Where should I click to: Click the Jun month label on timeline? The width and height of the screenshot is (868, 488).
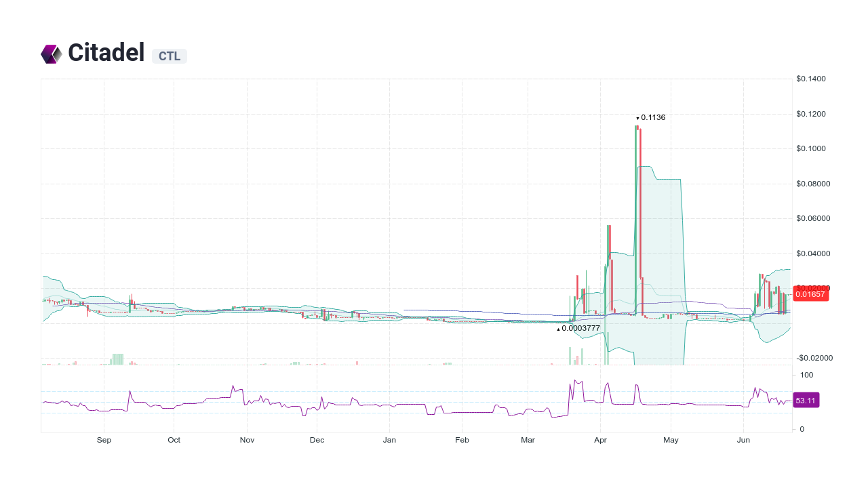[744, 440]
